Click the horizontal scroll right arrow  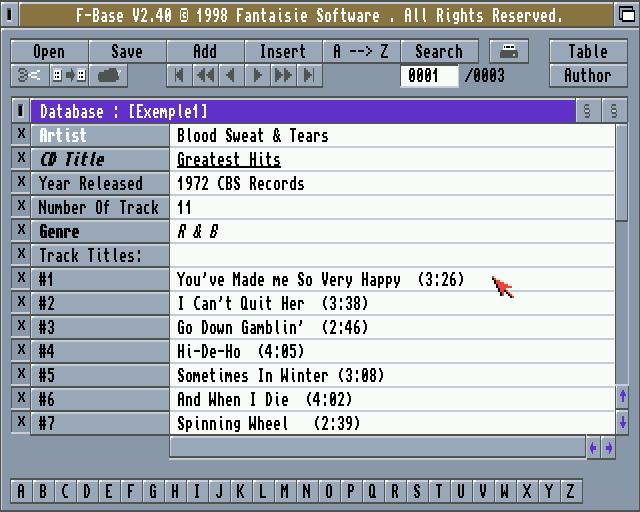(609, 448)
